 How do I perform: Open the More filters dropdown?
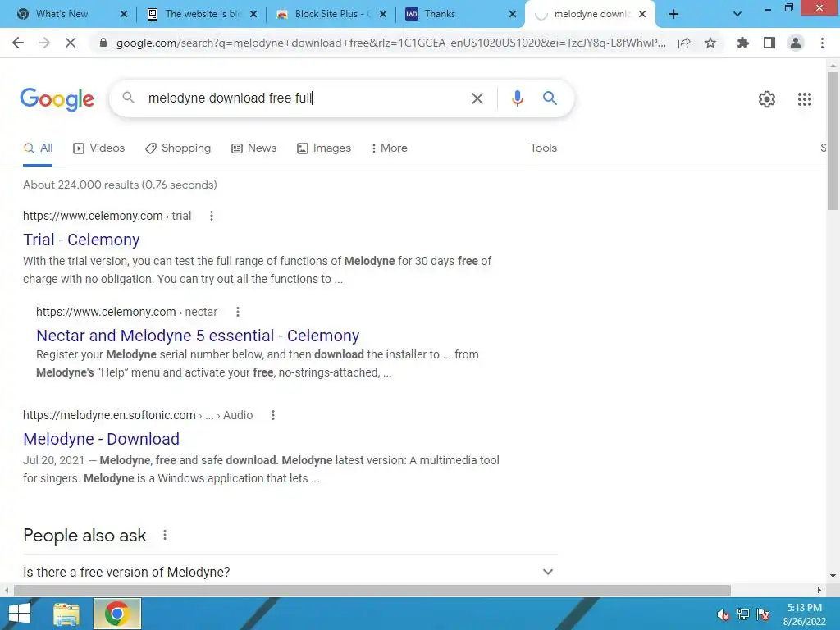point(390,148)
